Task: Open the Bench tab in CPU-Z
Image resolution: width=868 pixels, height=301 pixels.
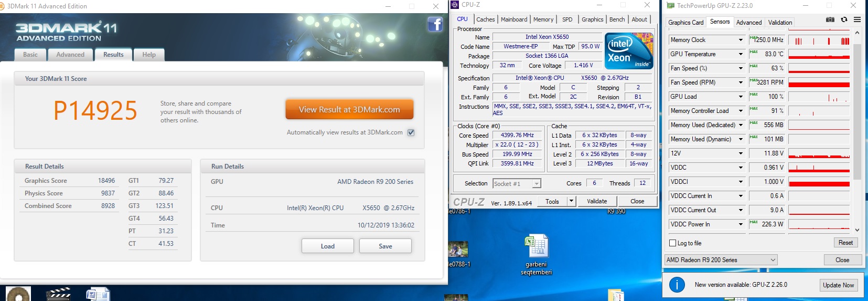Action: coord(617,19)
